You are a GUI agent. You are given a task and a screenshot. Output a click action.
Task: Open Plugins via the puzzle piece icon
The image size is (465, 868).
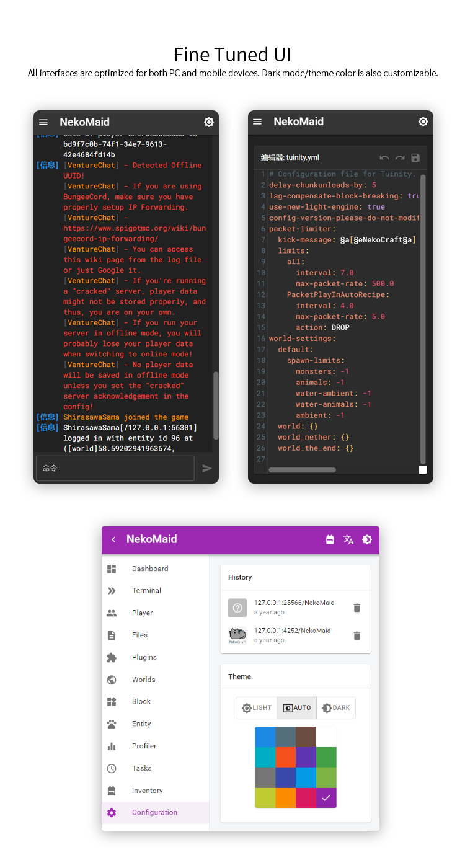tap(112, 657)
